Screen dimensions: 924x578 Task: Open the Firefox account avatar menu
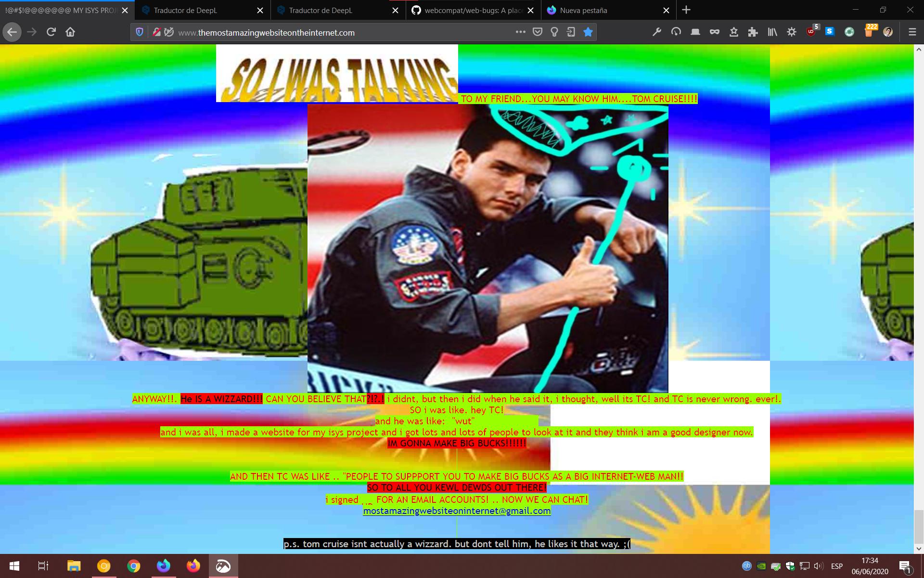[888, 32]
